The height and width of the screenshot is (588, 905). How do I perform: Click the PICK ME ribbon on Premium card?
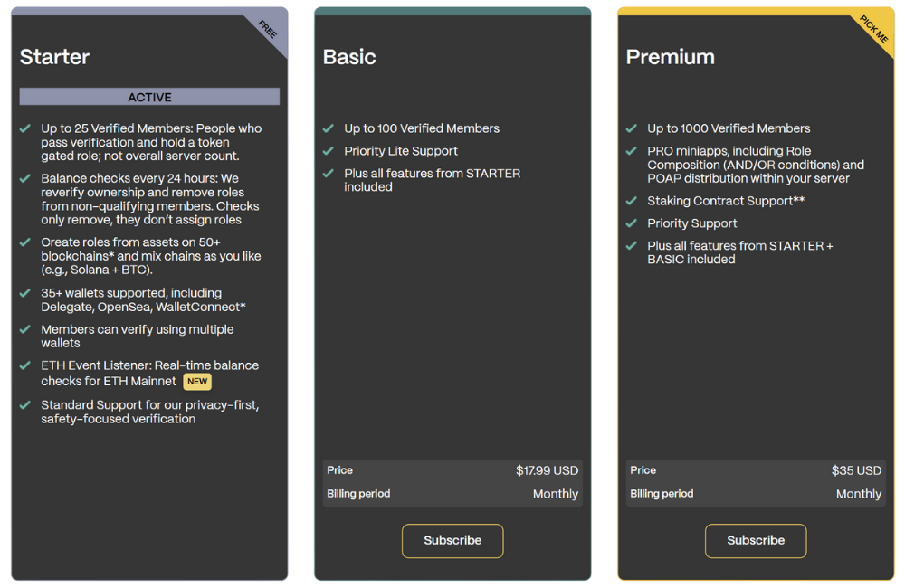pyautogui.click(x=874, y=29)
